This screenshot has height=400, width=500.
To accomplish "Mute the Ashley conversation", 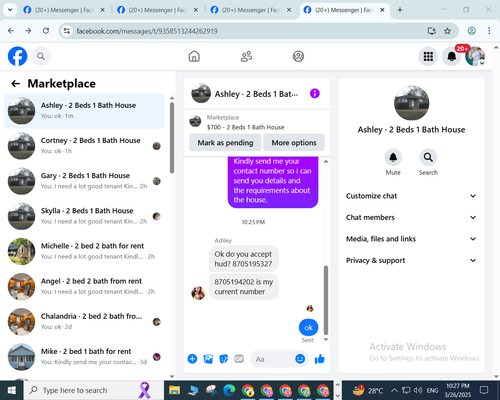I will point(393,157).
